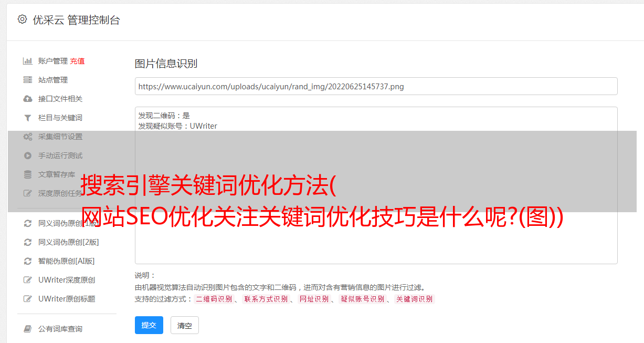
Task: Click the image URL input field
Action: click(376, 86)
